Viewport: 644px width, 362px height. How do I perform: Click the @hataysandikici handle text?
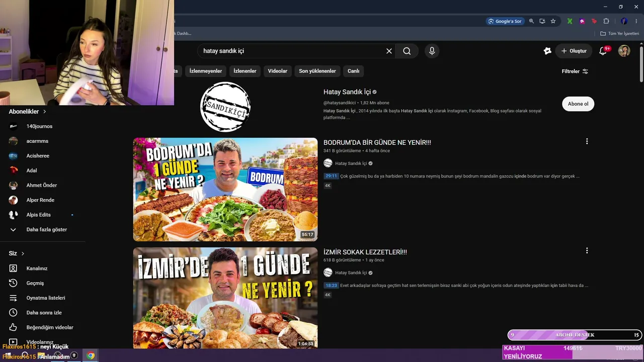340,103
